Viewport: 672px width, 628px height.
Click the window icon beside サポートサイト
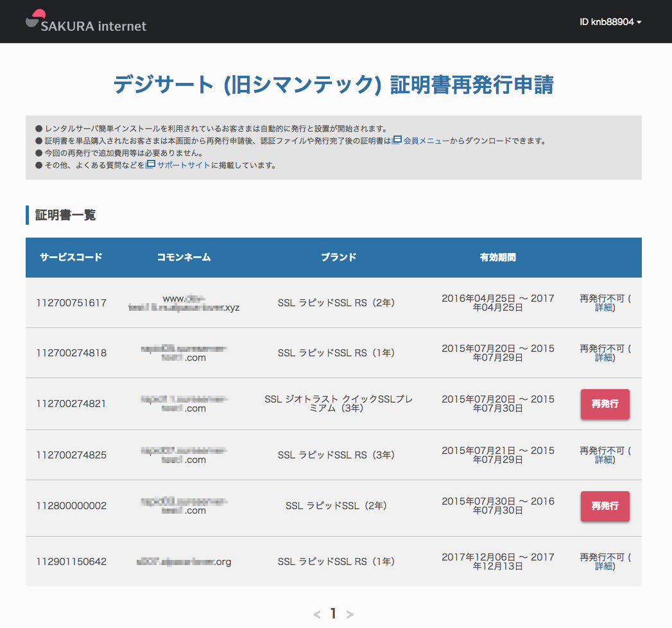(151, 164)
